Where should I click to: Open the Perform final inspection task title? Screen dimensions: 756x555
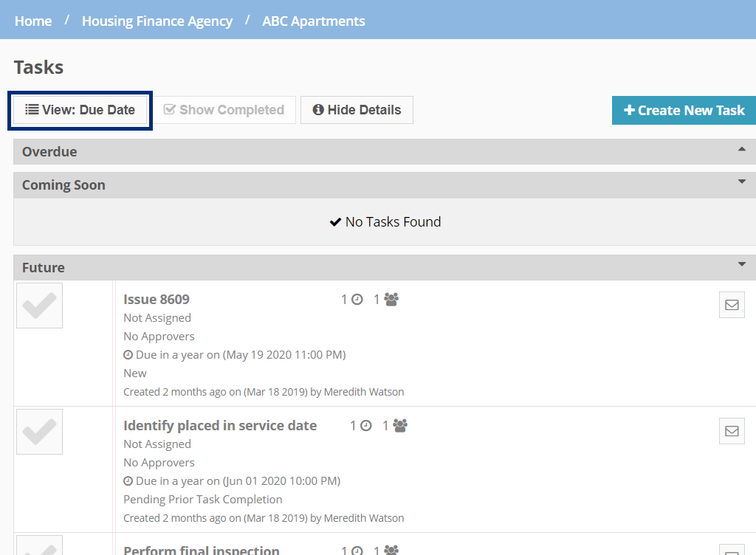pyautogui.click(x=202, y=550)
